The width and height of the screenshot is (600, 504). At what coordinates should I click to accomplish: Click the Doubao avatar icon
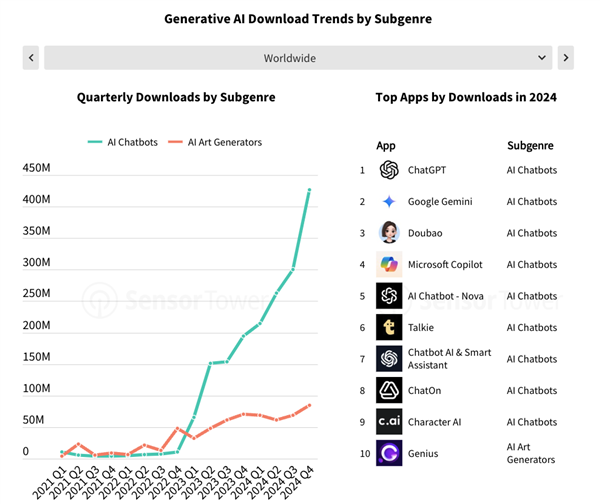[389, 233]
